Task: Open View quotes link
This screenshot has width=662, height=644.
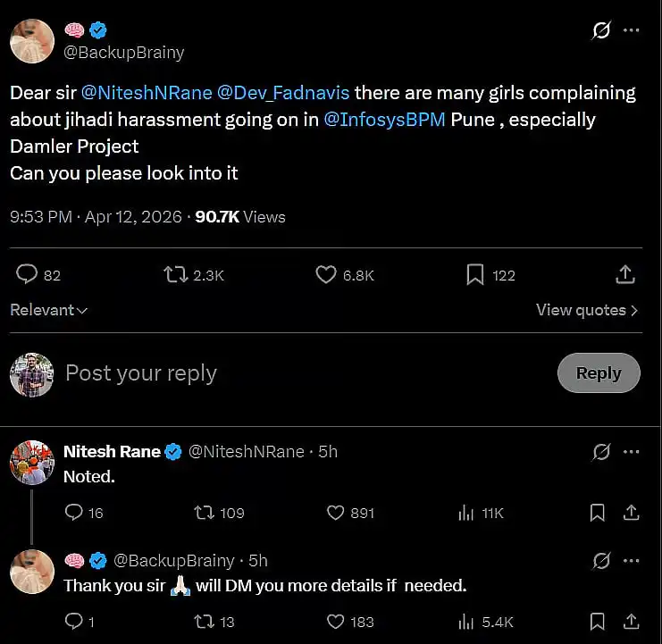Action: click(x=587, y=310)
